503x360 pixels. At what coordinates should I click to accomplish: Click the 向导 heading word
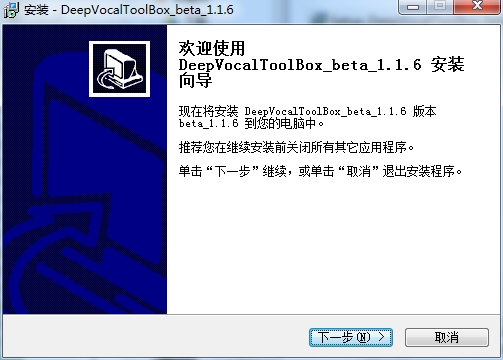pyautogui.click(x=195, y=81)
